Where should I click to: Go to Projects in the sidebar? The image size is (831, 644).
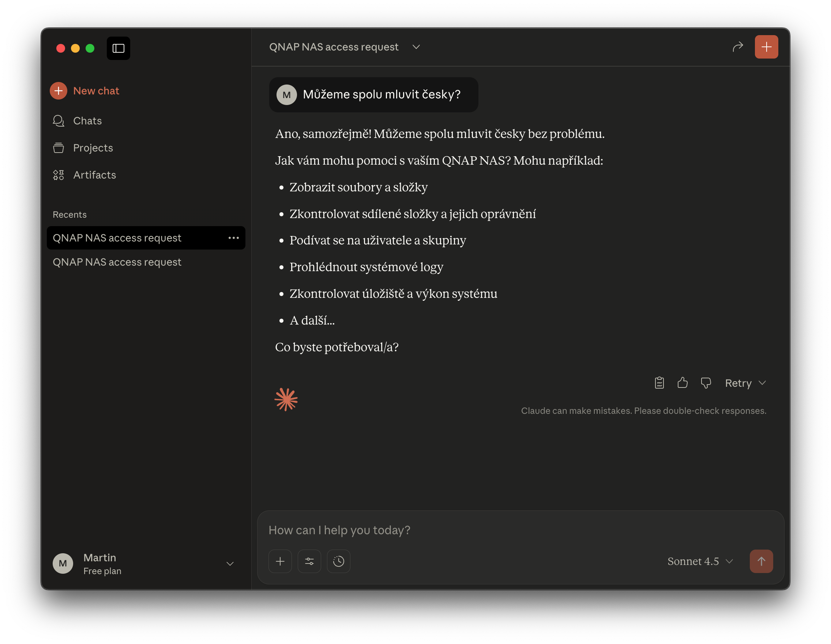[x=93, y=148]
